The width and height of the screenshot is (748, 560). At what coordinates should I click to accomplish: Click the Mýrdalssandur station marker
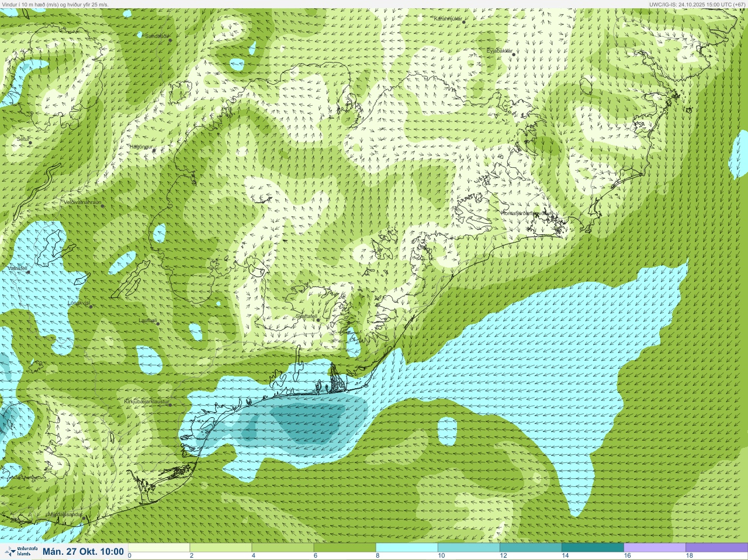(x=84, y=517)
